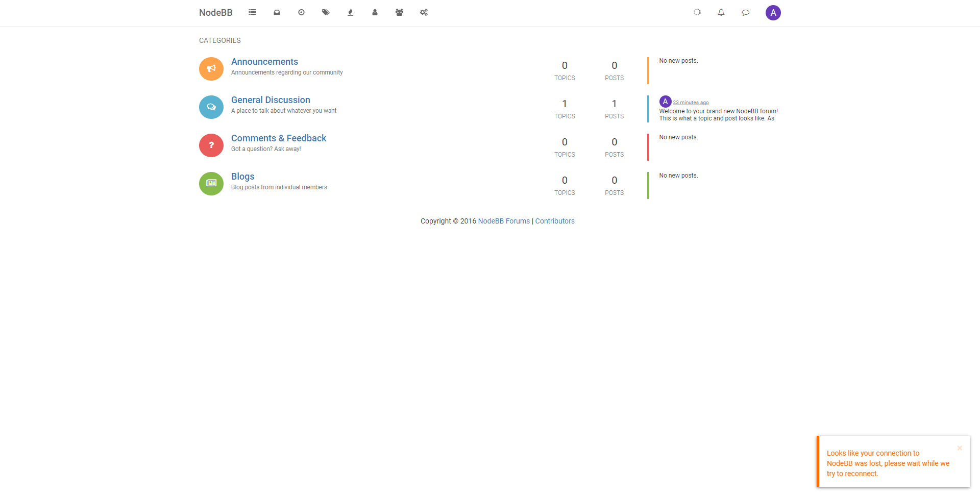This screenshot has height=497, width=980.
Task: Click the orange Announcements megaphone icon
Action: pyautogui.click(x=211, y=69)
